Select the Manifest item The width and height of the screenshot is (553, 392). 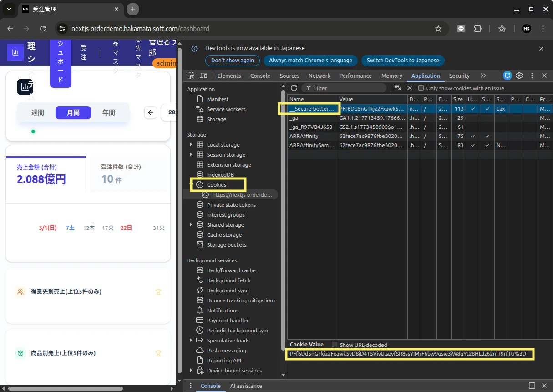click(218, 99)
